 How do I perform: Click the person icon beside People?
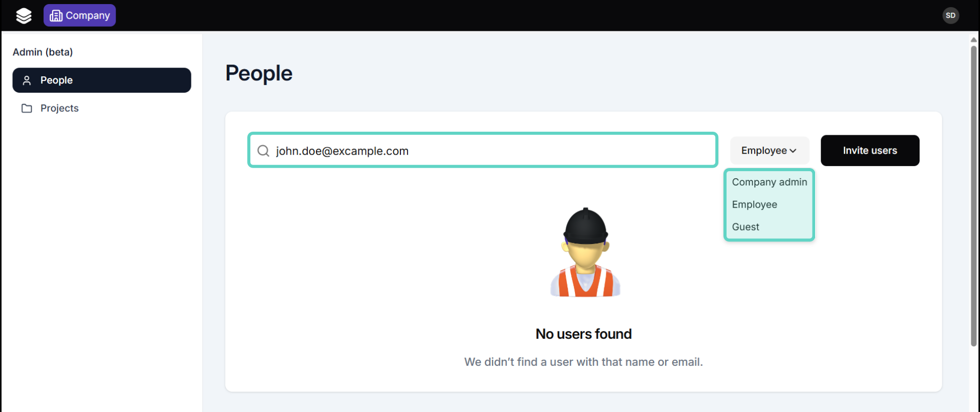pos(27,80)
